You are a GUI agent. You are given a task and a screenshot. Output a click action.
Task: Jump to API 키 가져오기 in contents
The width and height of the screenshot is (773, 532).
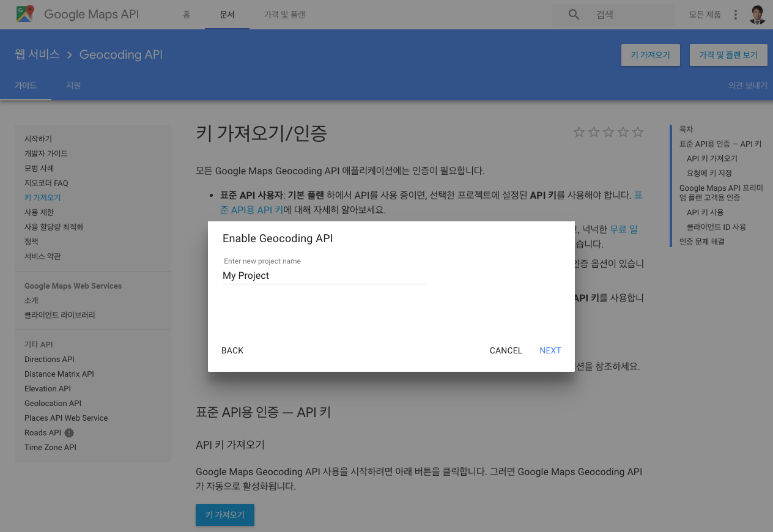click(x=712, y=158)
